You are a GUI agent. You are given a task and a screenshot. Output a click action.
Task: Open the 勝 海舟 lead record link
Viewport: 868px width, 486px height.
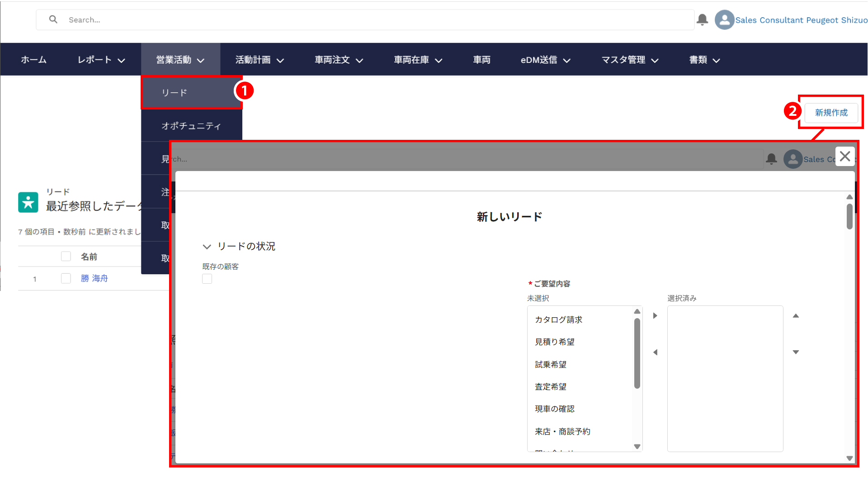[x=94, y=278]
